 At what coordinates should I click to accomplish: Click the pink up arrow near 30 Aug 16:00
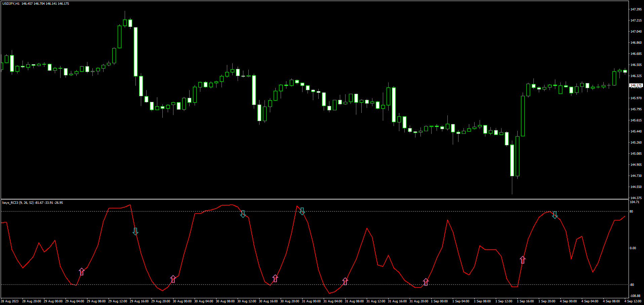point(275,278)
